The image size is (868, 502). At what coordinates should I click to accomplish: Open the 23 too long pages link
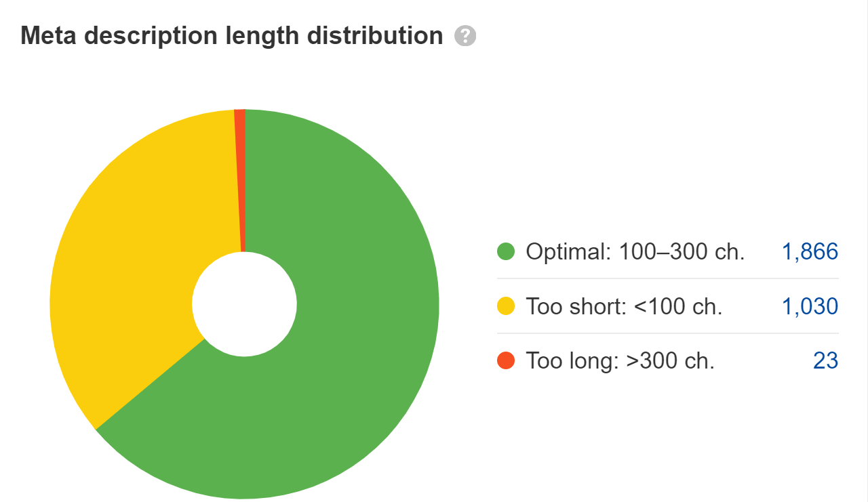click(825, 360)
